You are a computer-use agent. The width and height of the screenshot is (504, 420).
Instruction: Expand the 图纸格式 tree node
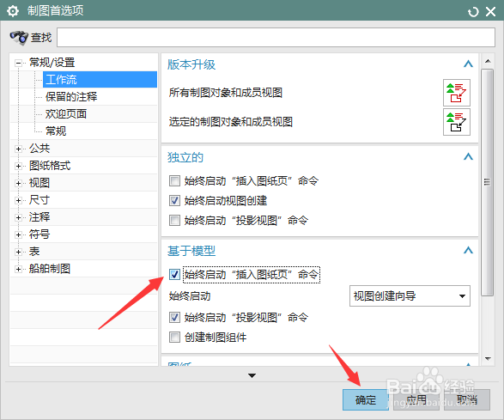click(x=18, y=167)
